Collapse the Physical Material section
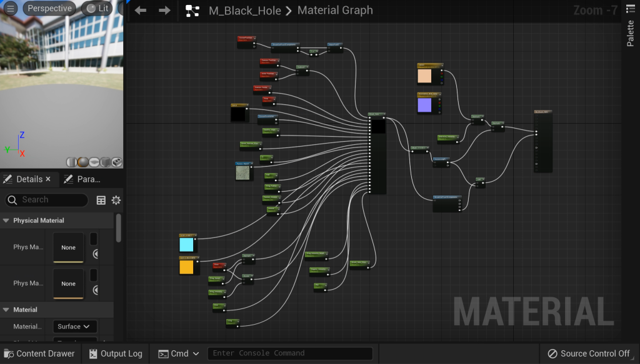Image resolution: width=640 pixels, height=364 pixels. pyautogui.click(x=6, y=220)
